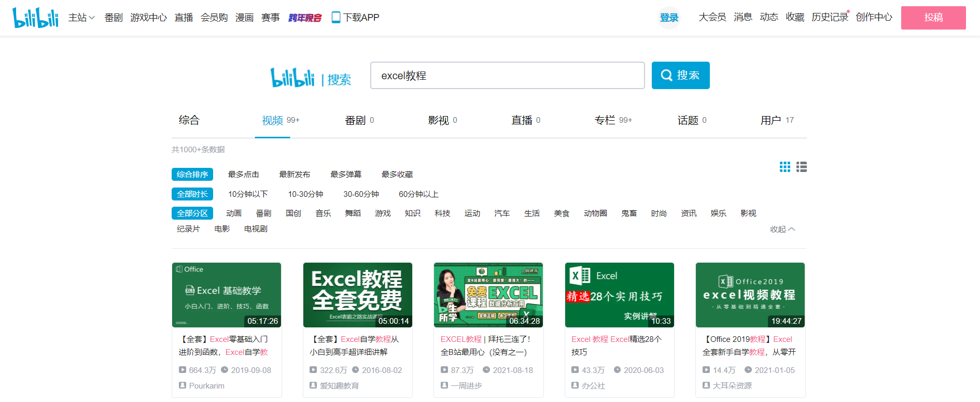The width and height of the screenshot is (980, 402).
Task: Open 大会员 link in header
Action: pos(712,17)
